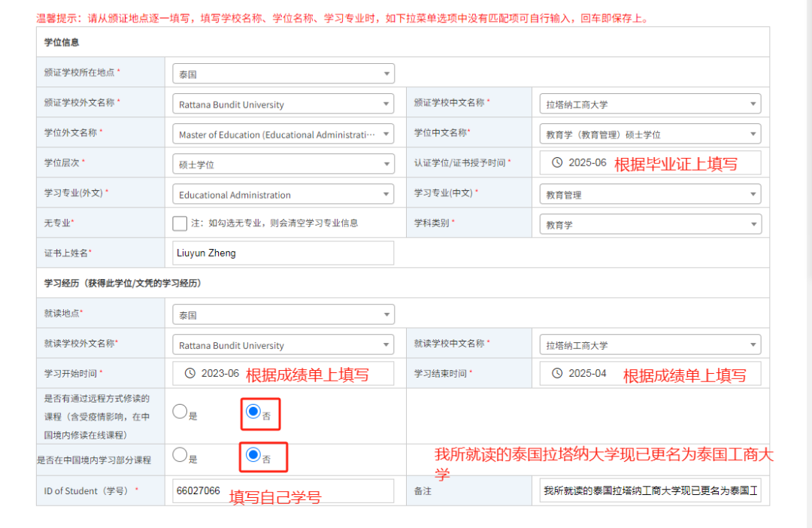Open the 学习专业(中文) 教育管理 dropdown
This screenshot has height=528, width=812.
click(x=650, y=194)
